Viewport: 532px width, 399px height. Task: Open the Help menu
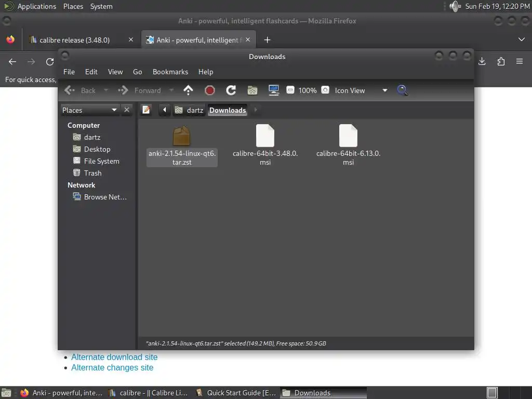pyautogui.click(x=206, y=72)
